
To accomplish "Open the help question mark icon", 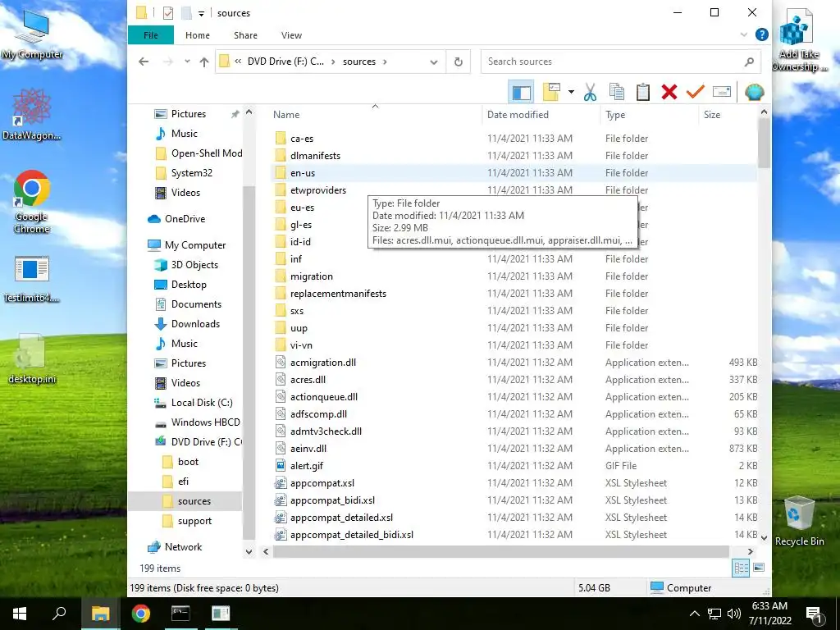I will click(761, 34).
